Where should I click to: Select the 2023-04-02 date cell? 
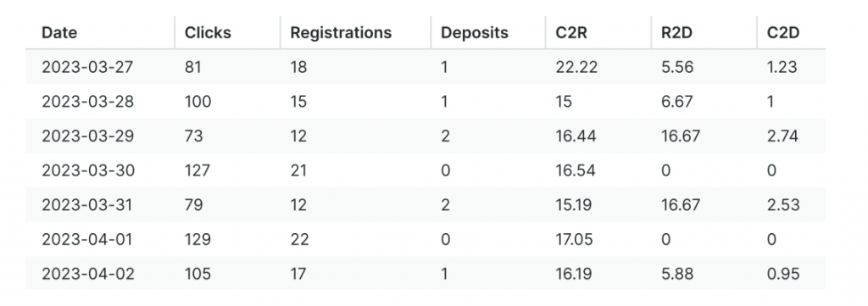click(88, 273)
